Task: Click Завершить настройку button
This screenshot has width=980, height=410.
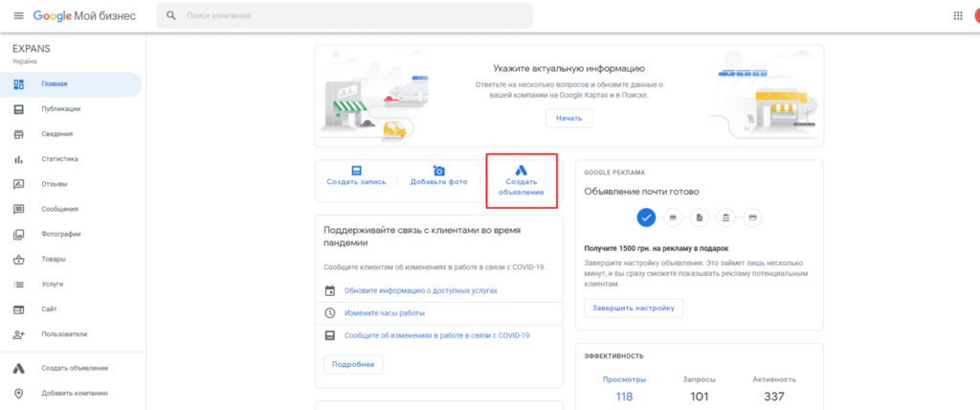Action: point(634,308)
